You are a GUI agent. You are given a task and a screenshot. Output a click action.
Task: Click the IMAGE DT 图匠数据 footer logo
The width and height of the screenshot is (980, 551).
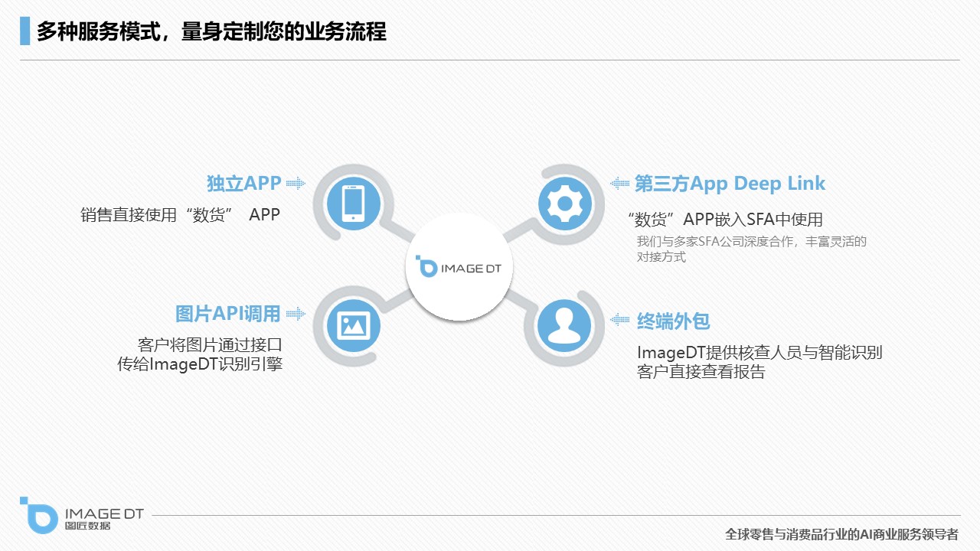point(81,514)
